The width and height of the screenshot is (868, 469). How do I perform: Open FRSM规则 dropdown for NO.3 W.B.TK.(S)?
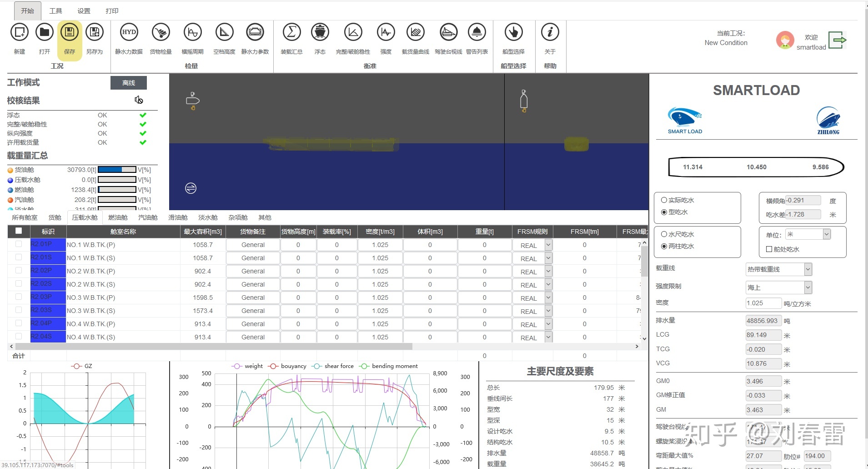point(532,311)
